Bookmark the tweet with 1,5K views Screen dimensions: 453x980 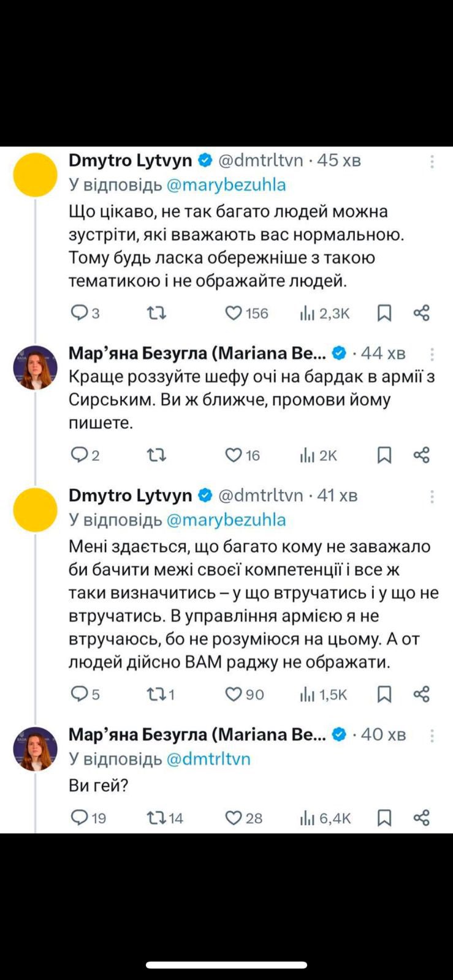click(384, 694)
